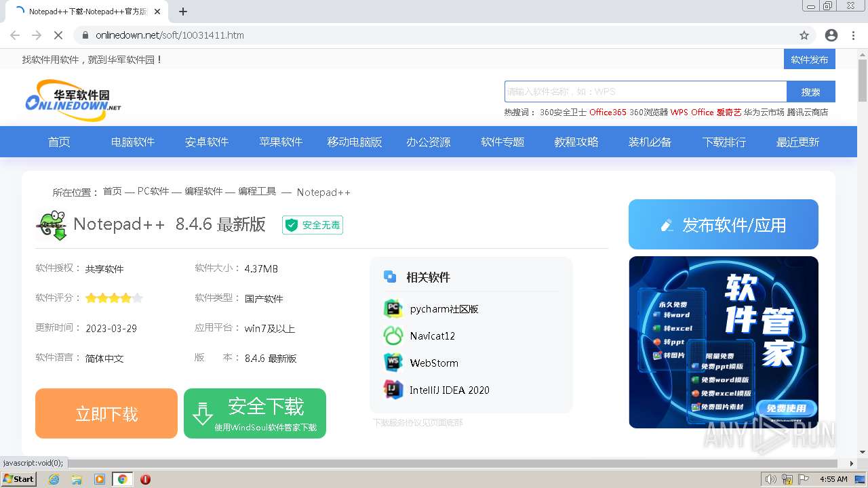Image resolution: width=868 pixels, height=488 pixels.
Task: Click the action center flag icon
Action: click(x=804, y=479)
